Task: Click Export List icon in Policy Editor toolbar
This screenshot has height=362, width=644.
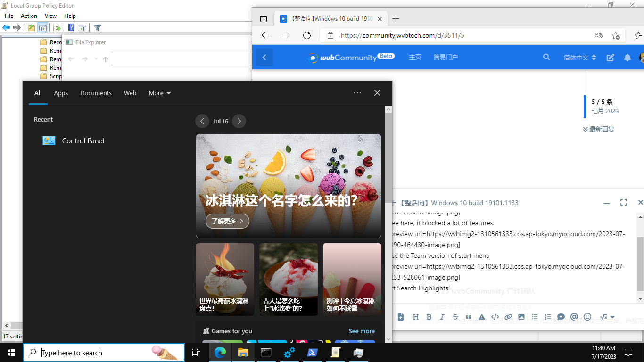Action: pos(57,28)
